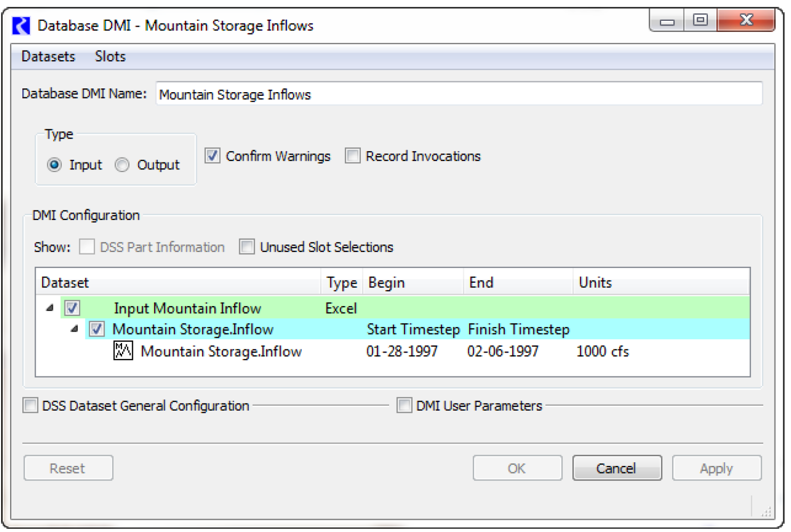
Task: Select the Output type radio button
Action: point(123,165)
